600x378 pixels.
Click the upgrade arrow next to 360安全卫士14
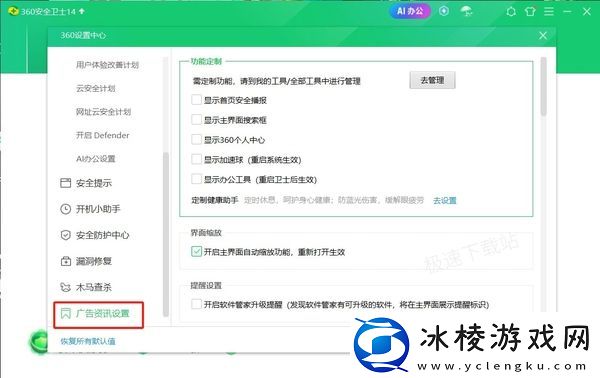click(82, 11)
